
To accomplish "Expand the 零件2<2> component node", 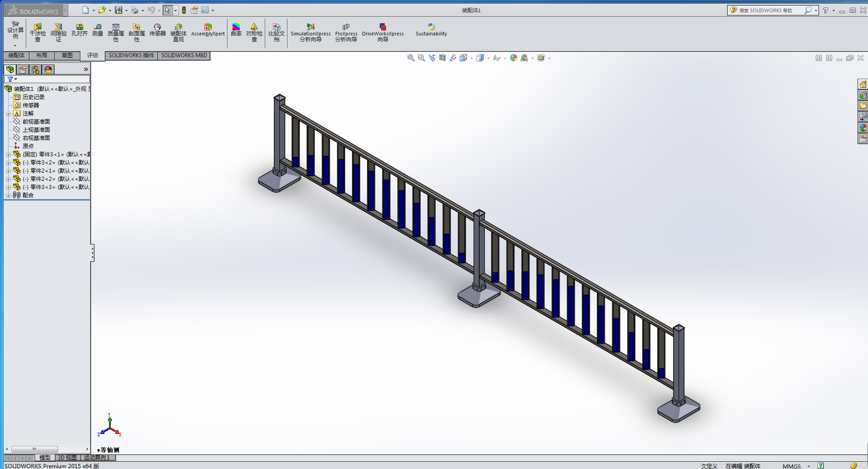I will point(8,179).
